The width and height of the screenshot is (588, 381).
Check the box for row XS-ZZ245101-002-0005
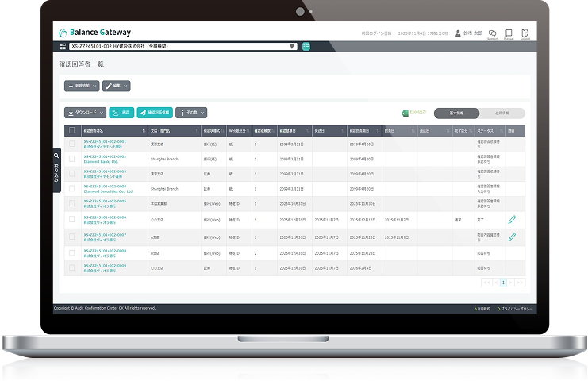point(71,204)
